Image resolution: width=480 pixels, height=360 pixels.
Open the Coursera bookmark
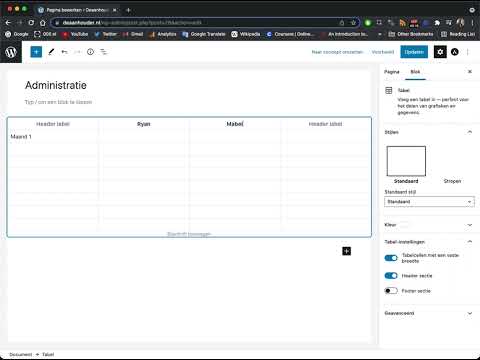290,34
